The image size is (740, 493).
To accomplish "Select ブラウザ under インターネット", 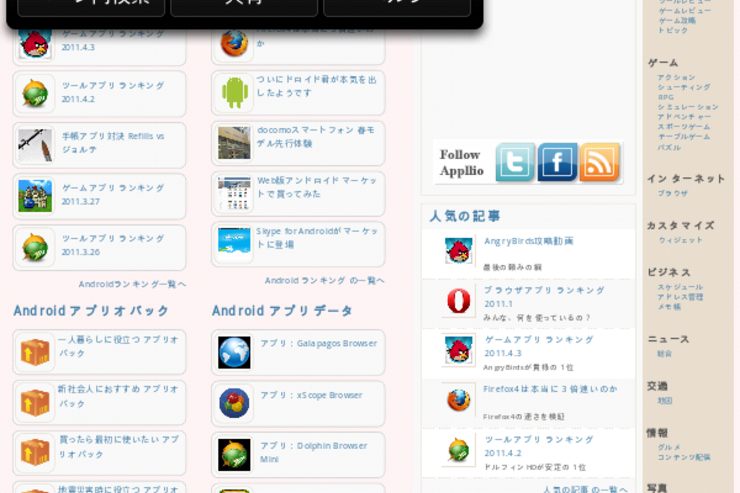I will [x=673, y=193].
